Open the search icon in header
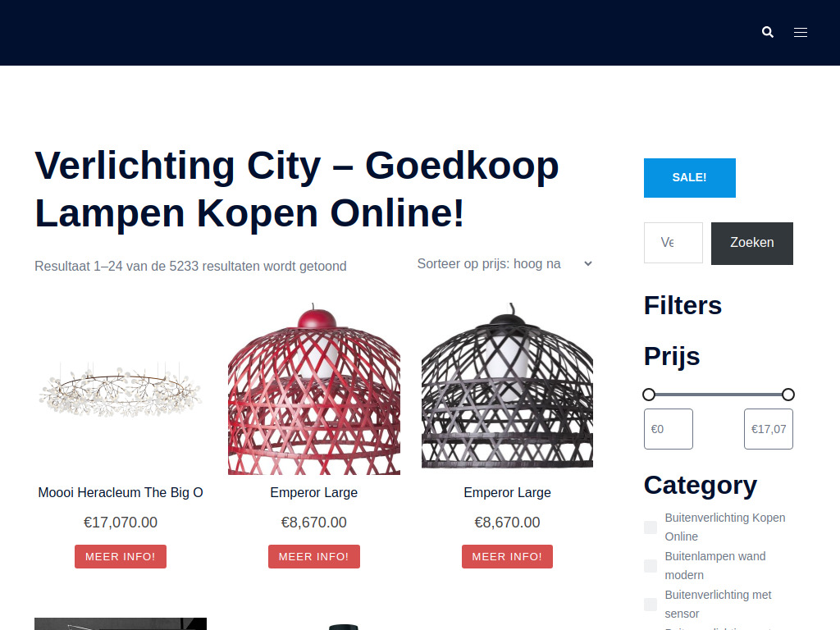840x630 pixels. 767,32
